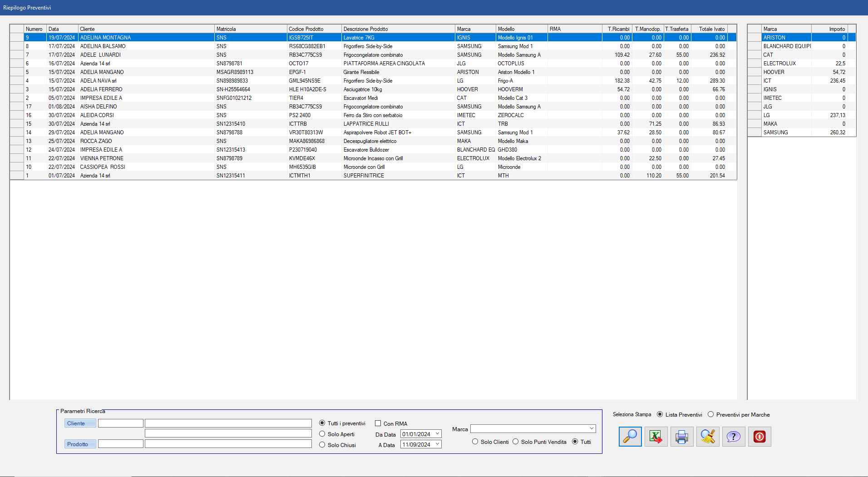Open help with the question mark icon
The width and height of the screenshot is (868, 477).
tap(733, 437)
